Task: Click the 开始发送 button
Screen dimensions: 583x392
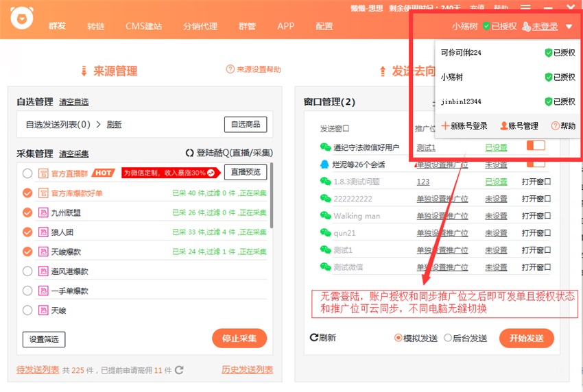Action: [527, 338]
